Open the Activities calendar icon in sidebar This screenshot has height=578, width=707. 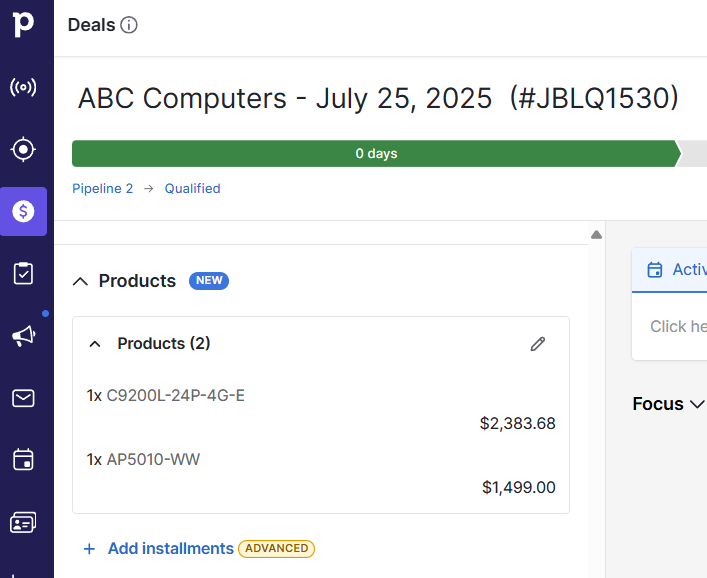point(23,460)
